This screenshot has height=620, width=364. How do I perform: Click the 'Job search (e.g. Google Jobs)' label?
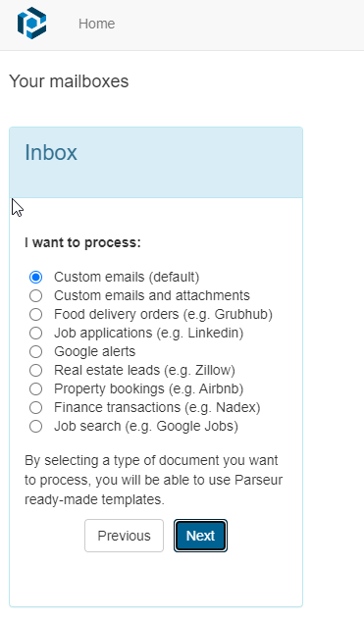click(x=146, y=426)
